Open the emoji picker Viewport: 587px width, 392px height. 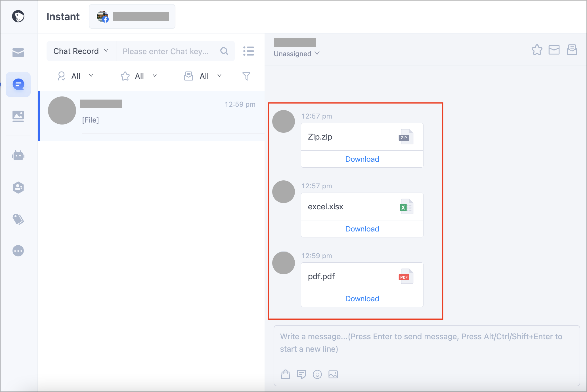(x=317, y=374)
